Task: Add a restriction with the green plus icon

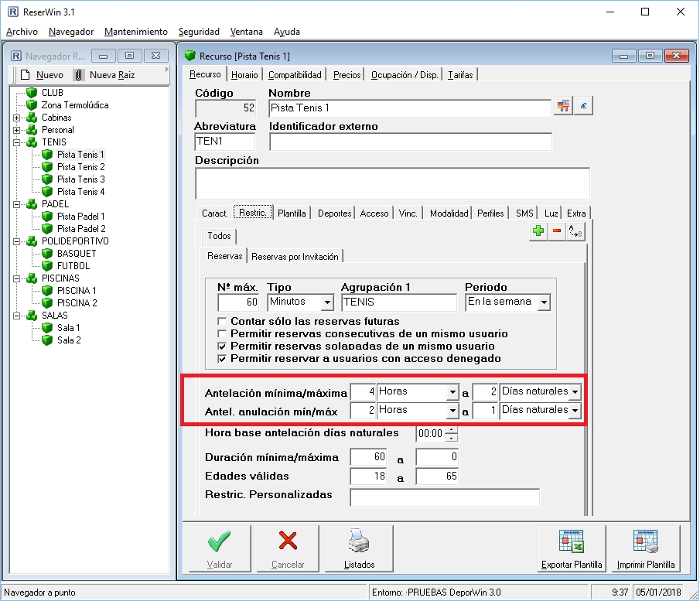Action: 538,231
